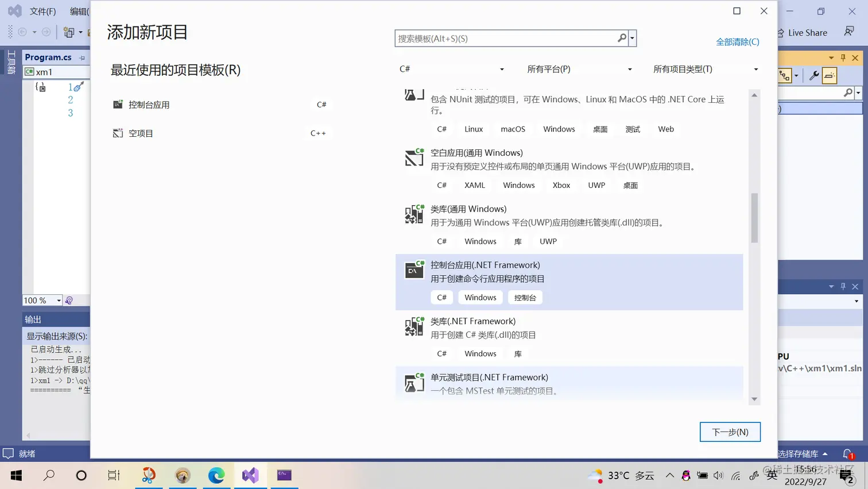The image size is (868, 489).
Task: Click the template list scrollbar thumb
Action: pyautogui.click(x=754, y=218)
